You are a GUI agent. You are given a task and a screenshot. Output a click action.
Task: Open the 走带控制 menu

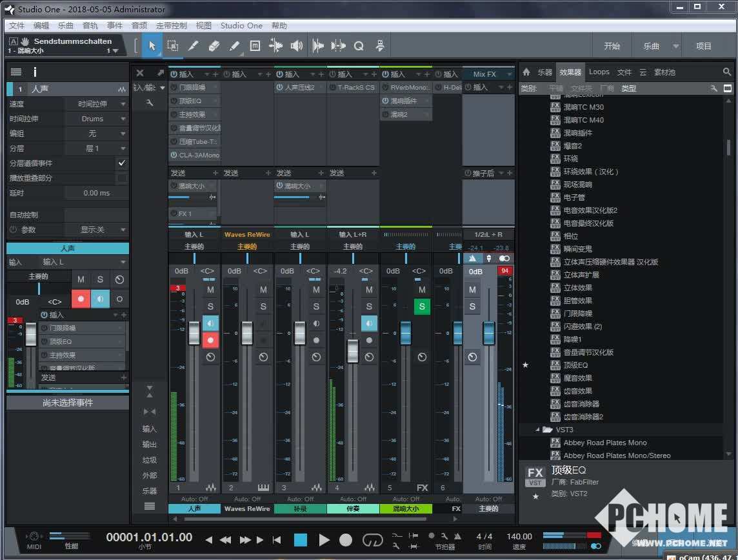(172, 25)
